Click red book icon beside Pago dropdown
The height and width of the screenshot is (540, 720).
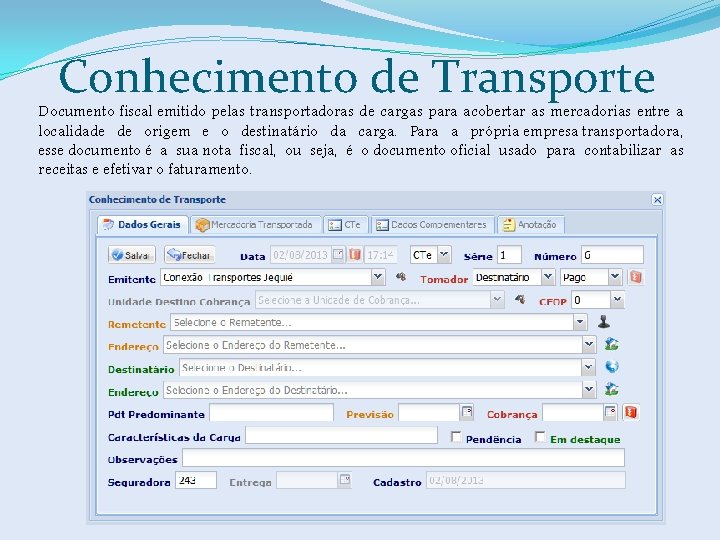click(x=636, y=277)
